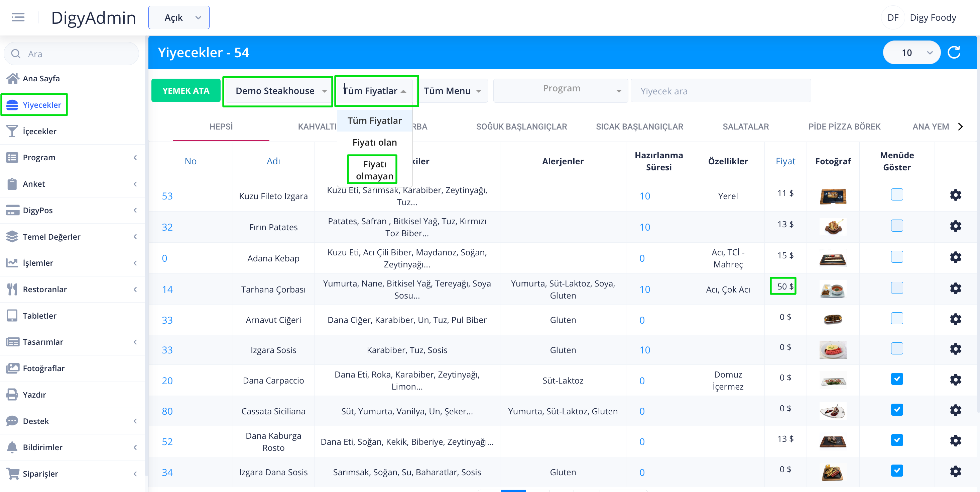Click the YEMEK ATA button

[x=186, y=91]
